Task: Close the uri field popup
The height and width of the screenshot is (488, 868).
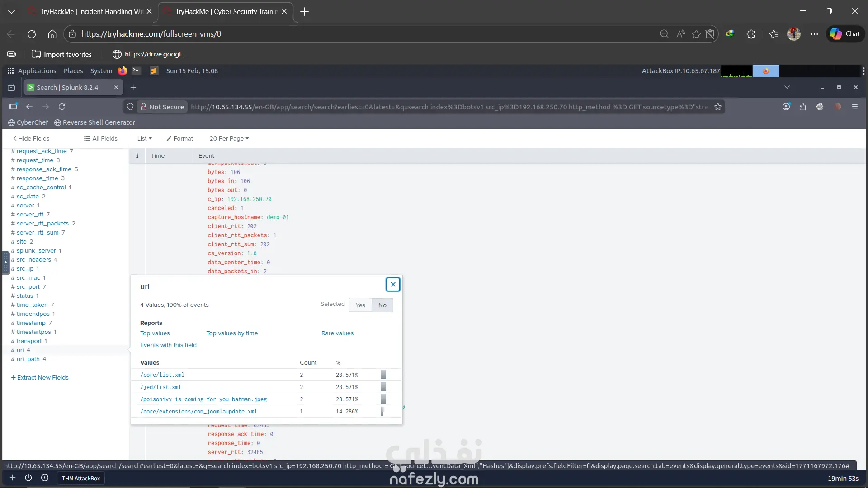Action: (393, 284)
